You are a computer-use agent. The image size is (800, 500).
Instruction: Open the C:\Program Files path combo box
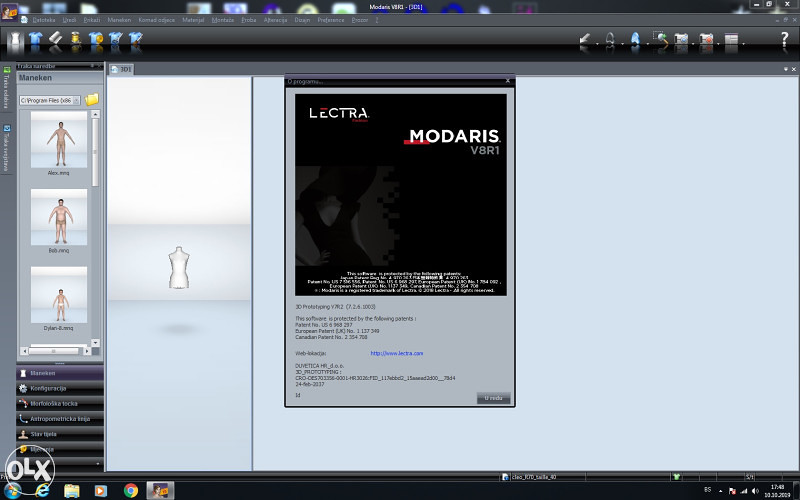49,101
